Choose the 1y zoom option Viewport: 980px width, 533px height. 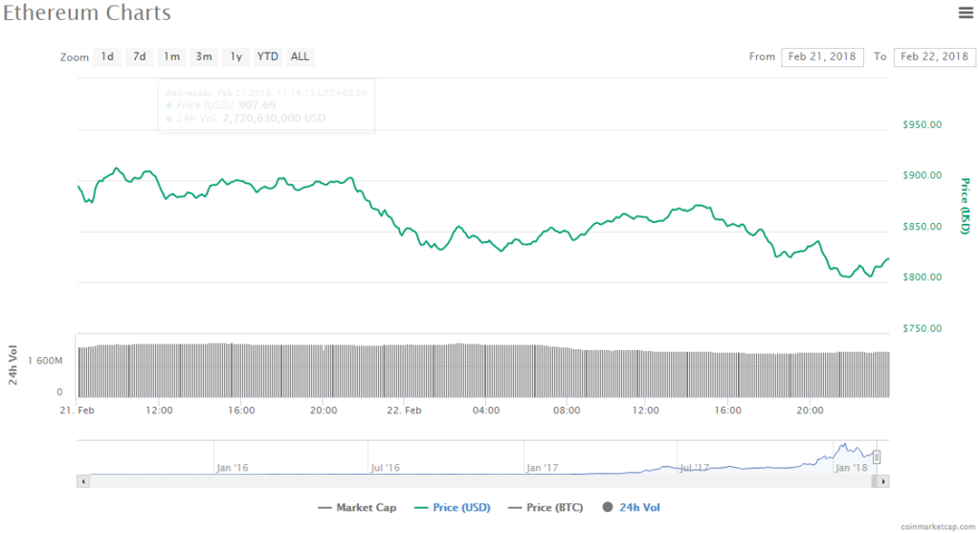pos(235,56)
